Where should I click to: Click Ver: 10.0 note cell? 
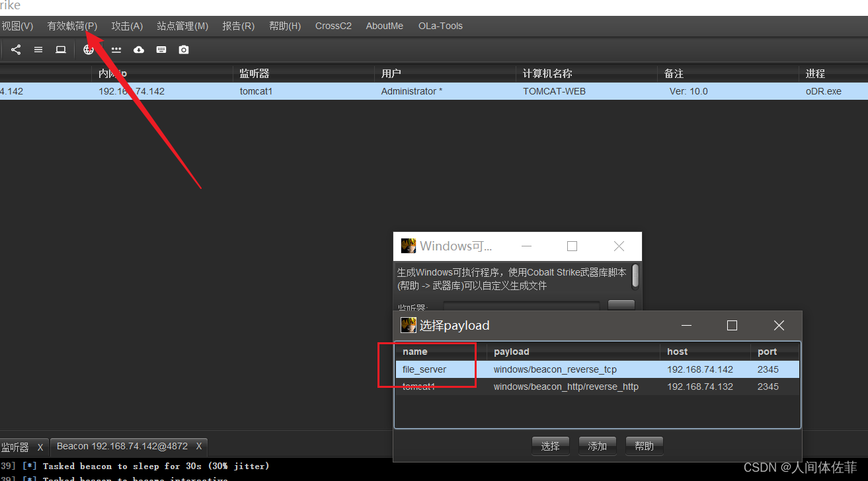(688, 91)
